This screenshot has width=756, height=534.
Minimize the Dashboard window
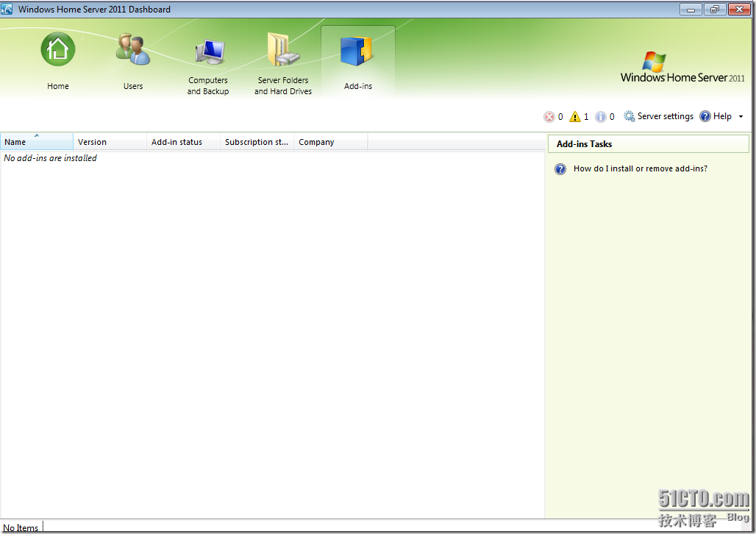[x=691, y=9]
